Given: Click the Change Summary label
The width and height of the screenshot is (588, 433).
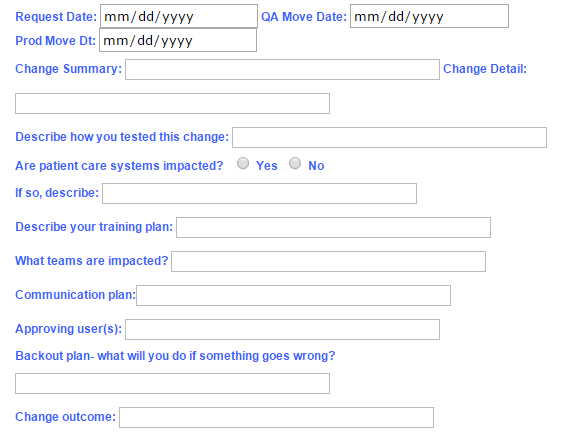Looking at the screenshot, I should point(69,69).
